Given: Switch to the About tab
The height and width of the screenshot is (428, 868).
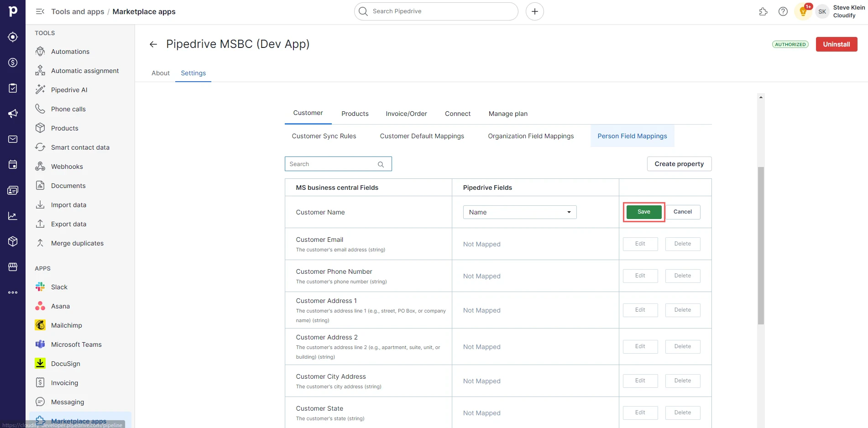Looking at the screenshot, I should pyautogui.click(x=161, y=73).
